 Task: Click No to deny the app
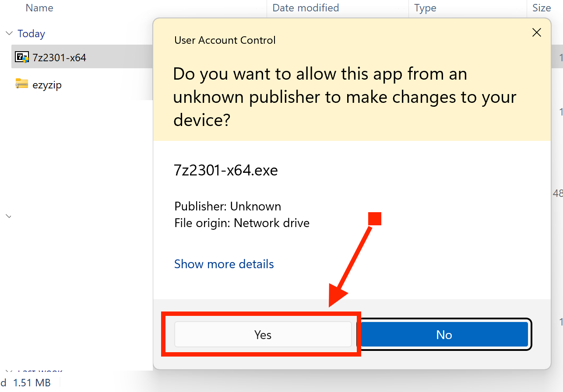[x=444, y=334]
